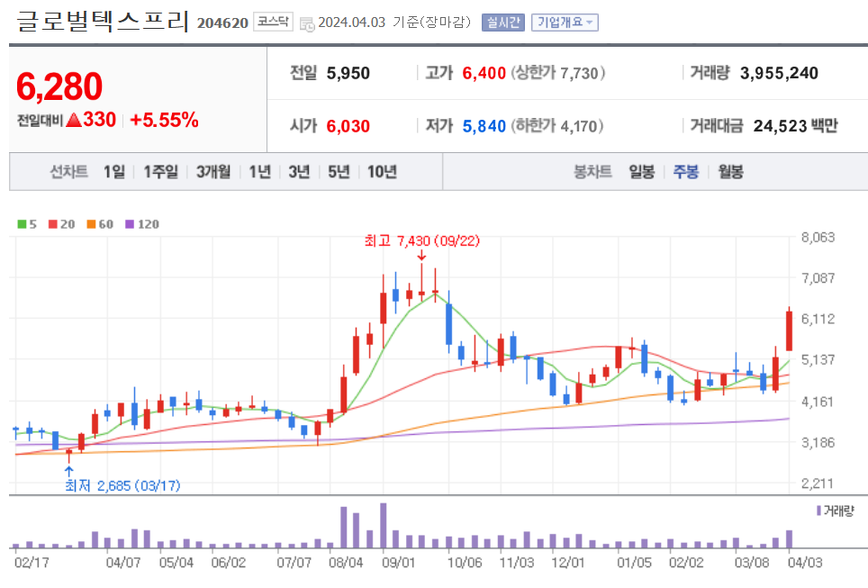
Task: Open the 기업개요 dropdown
Action: click(565, 23)
